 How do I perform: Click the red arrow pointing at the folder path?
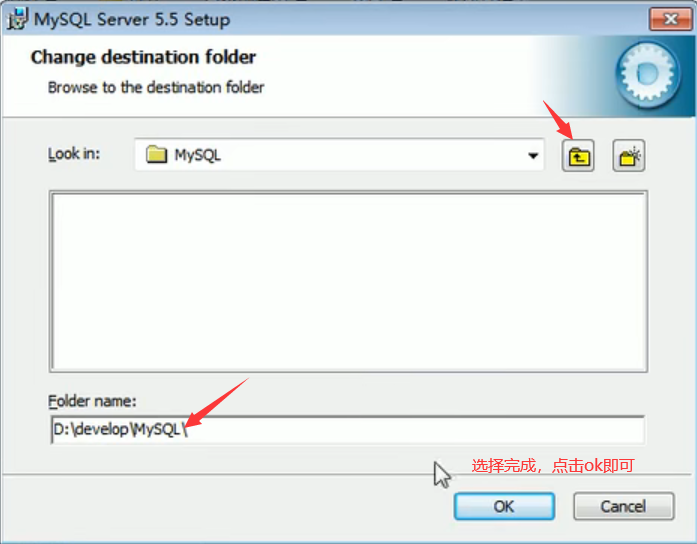point(217,403)
